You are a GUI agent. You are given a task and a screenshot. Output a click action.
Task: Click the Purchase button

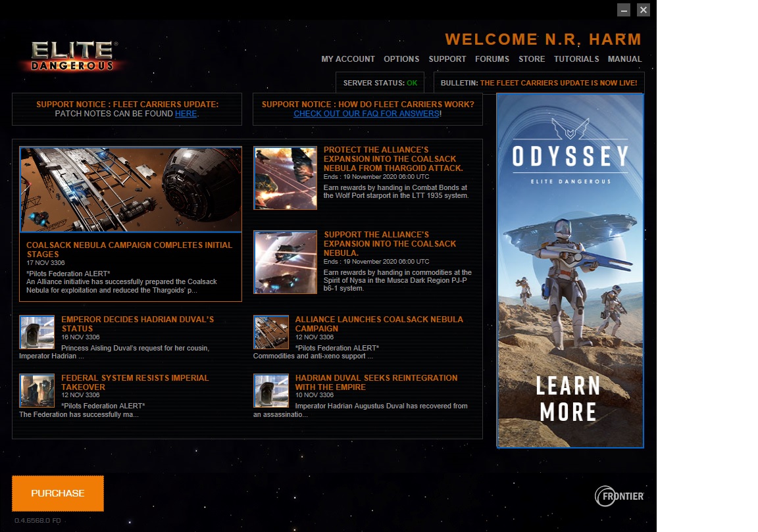(x=58, y=493)
